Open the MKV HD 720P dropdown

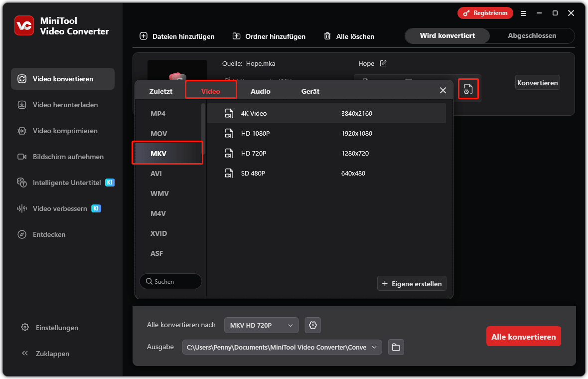pyautogui.click(x=262, y=325)
